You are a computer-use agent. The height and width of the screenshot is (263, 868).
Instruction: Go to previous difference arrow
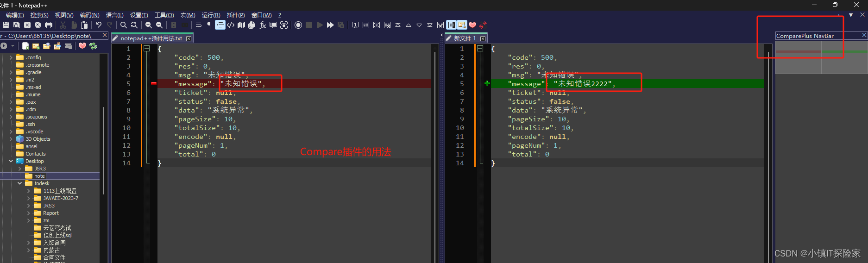pos(409,25)
